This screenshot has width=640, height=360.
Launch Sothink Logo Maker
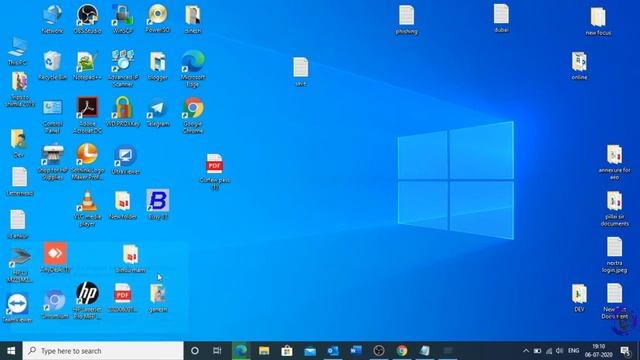87,162
